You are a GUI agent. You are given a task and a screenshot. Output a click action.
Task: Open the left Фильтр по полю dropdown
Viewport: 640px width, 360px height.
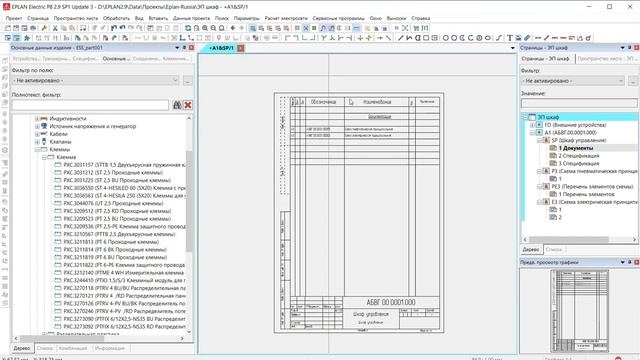(x=96, y=81)
